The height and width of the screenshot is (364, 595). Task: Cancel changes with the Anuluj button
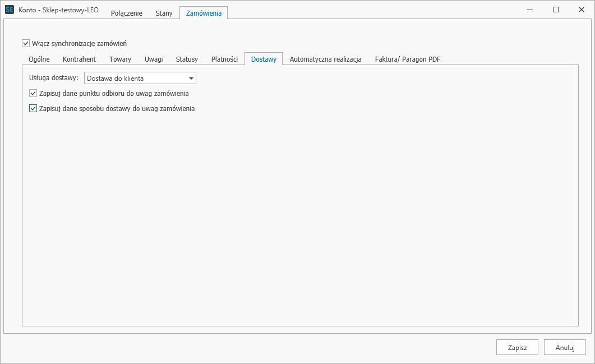565,347
